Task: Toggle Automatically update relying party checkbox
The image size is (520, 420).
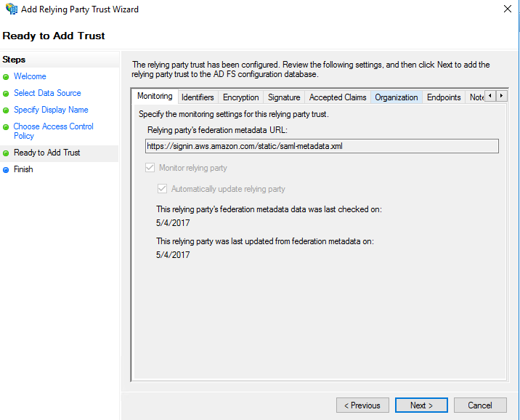Action: (x=163, y=189)
